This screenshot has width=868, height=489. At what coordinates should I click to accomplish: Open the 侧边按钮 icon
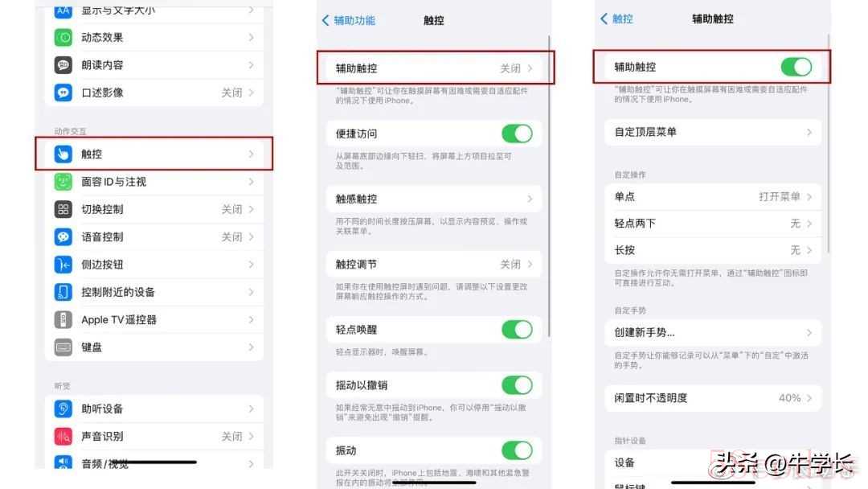tap(63, 265)
